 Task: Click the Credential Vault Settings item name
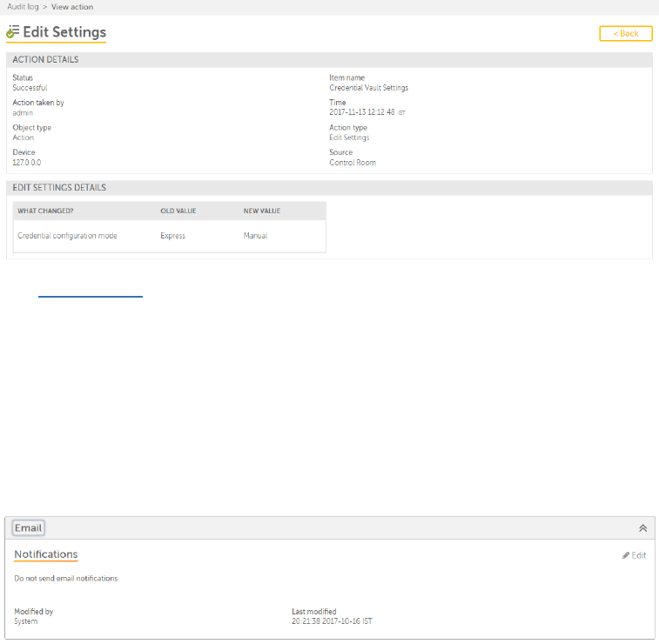pyautogui.click(x=368, y=88)
